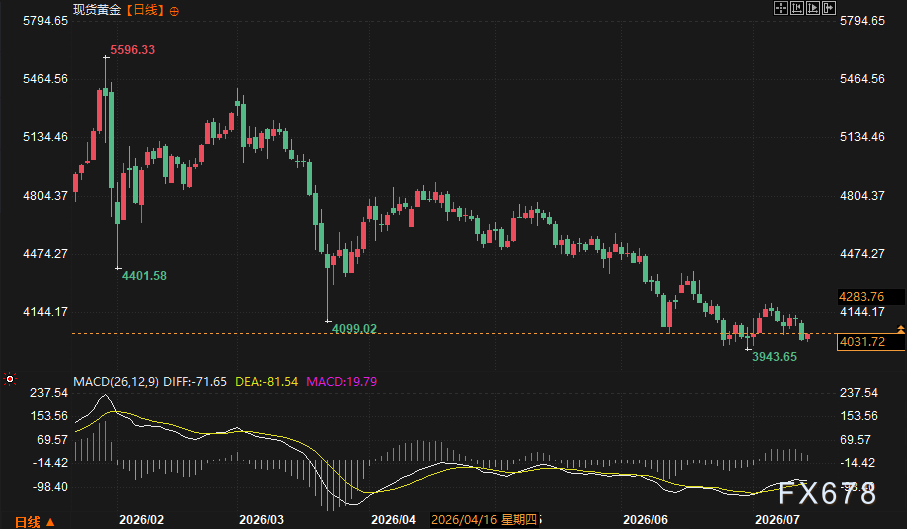This screenshot has width=907, height=529.
Task: Click the 2026/04/16 星期四 date label
Action: 484,520
